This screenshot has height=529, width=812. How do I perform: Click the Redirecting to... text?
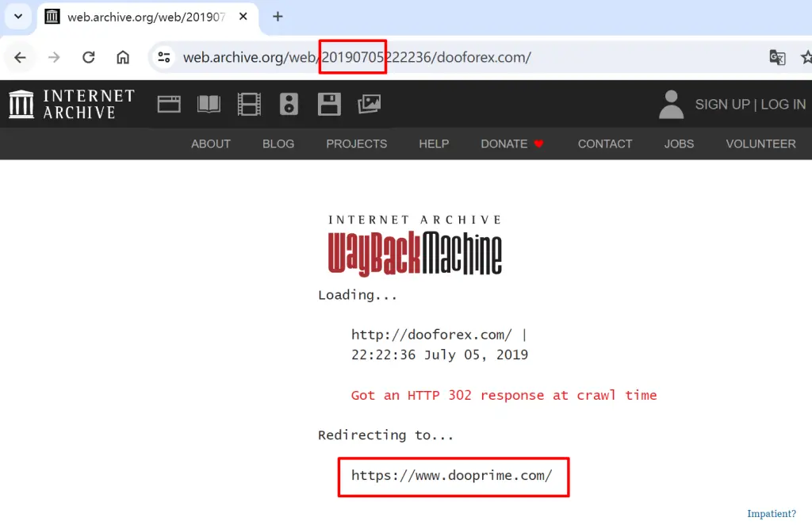385,435
